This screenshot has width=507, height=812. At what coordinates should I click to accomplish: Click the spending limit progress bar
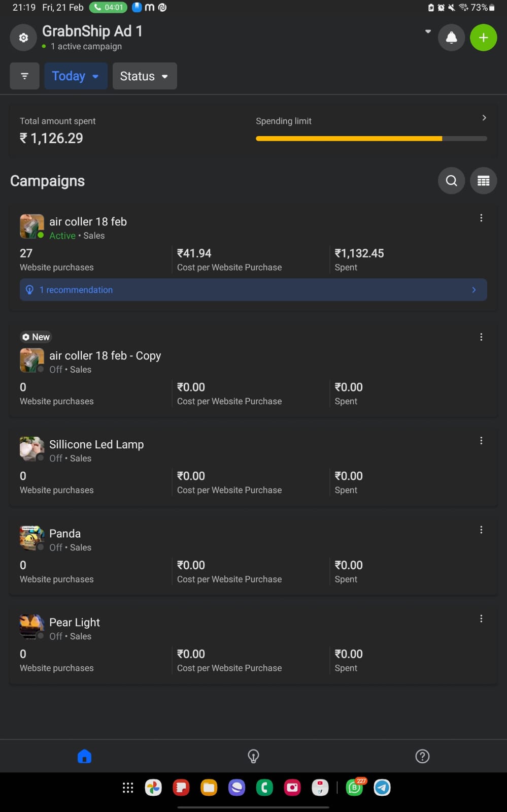coord(371,139)
